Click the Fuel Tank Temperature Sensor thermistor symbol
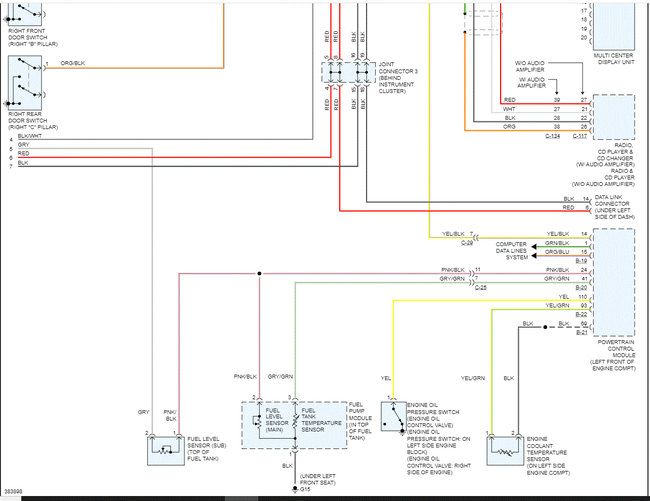Viewport: 650px width, 501px height. tap(295, 421)
